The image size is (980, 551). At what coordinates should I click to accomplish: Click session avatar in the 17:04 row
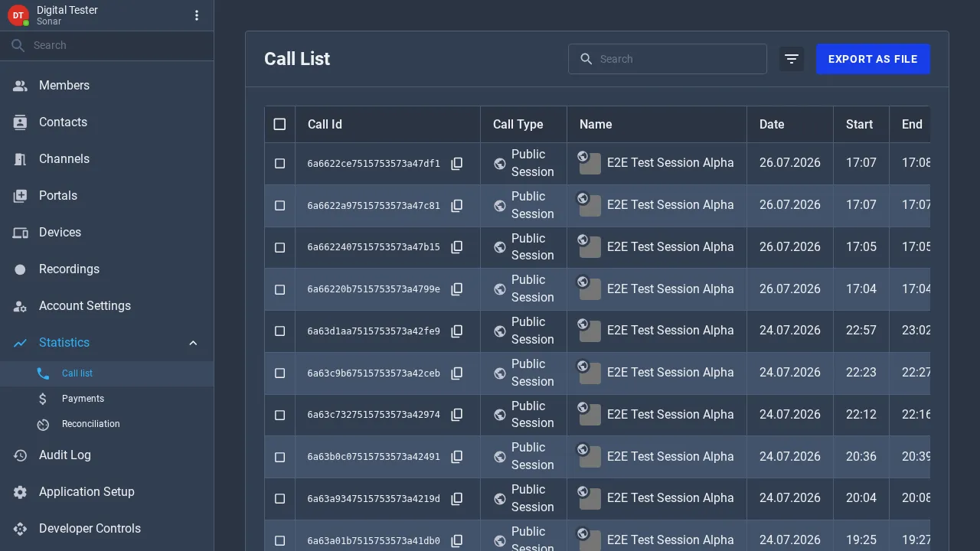[589, 289]
